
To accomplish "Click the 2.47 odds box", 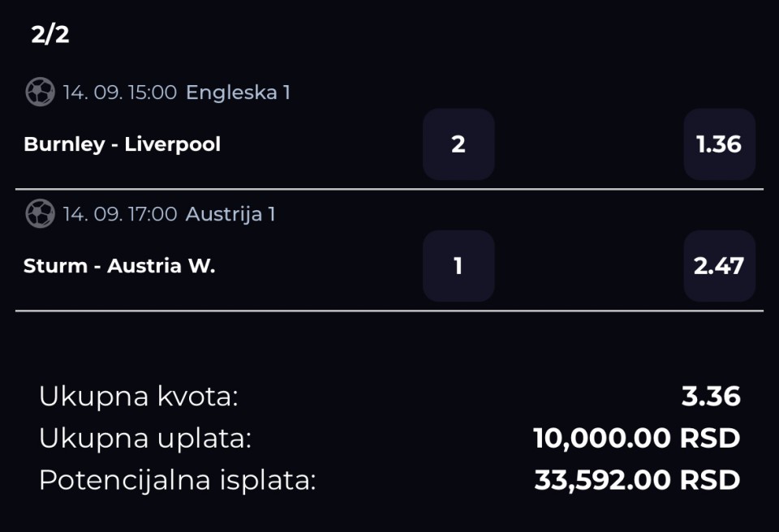I will [x=720, y=266].
